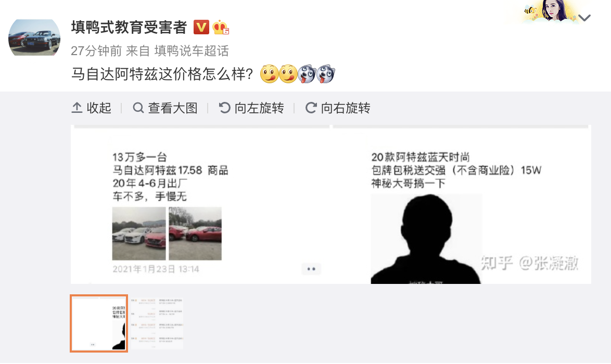This screenshot has height=364, width=611.
Task: Click the crown membership level badge
Action: pyautogui.click(x=221, y=27)
